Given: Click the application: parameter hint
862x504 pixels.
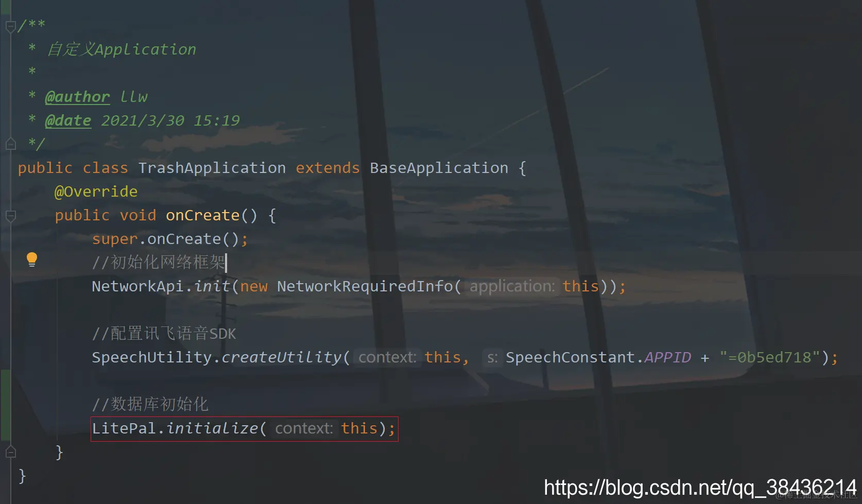Looking at the screenshot, I should pos(512,286).
